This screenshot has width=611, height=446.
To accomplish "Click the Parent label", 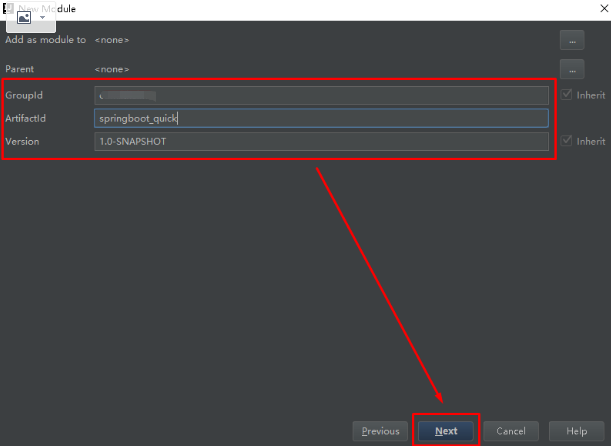I will (19, 69).
